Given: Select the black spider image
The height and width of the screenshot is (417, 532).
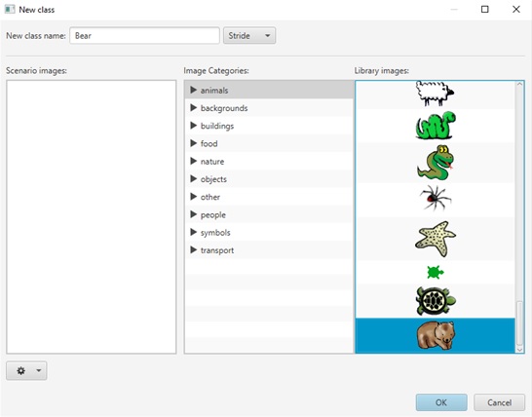Looking at the screenshot, I should pos(436,198).
